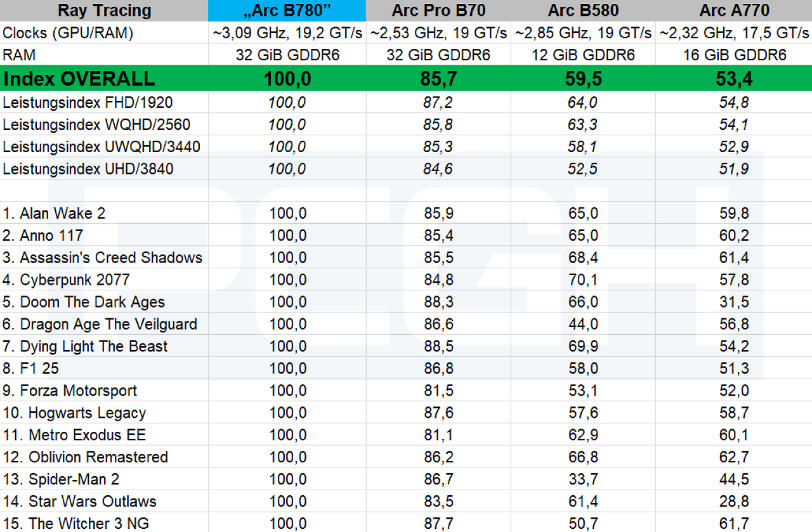
Task: Click the 6. Dragon Age The Veilguard label
Action: coord(100,324)
